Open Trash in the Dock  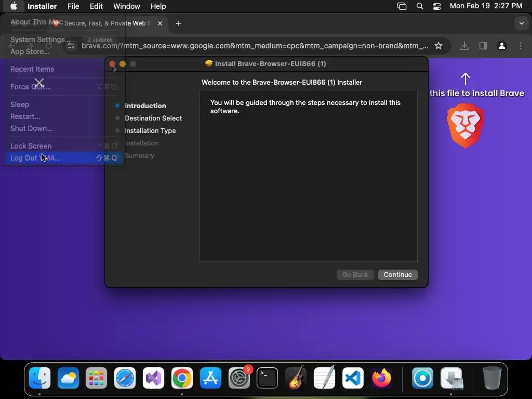(x=492, y=378)
